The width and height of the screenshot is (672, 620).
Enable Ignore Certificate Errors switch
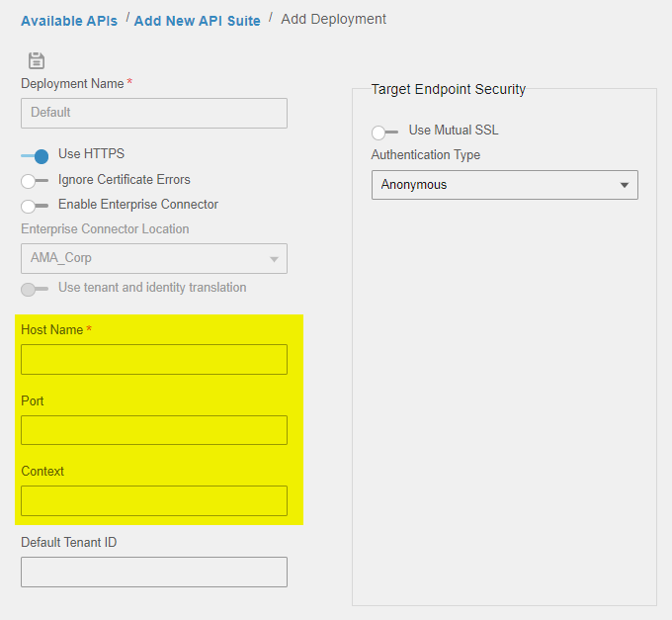click(35, 181)
